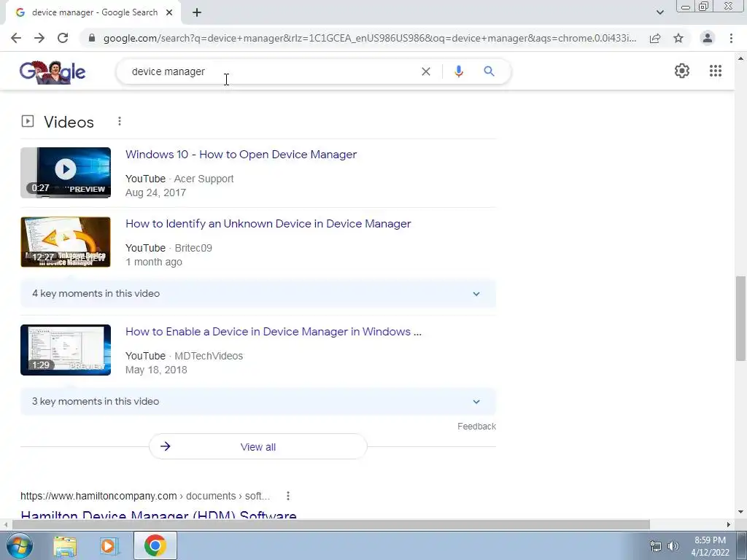Click the vertical scrollbar thumb

[x=740, y=318]
